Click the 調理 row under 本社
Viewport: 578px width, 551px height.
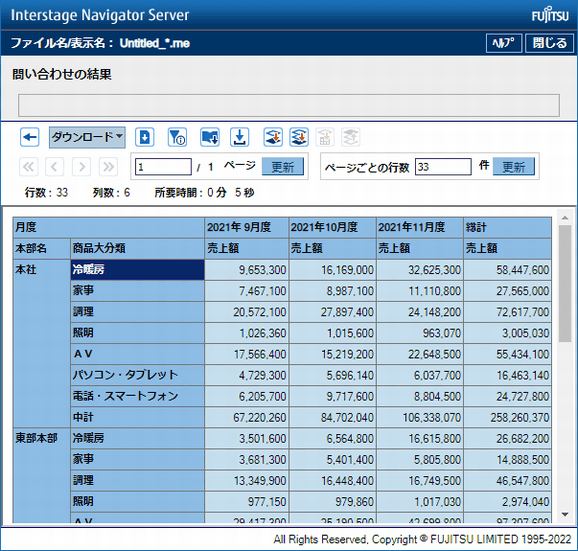click(x=137, y=312)
